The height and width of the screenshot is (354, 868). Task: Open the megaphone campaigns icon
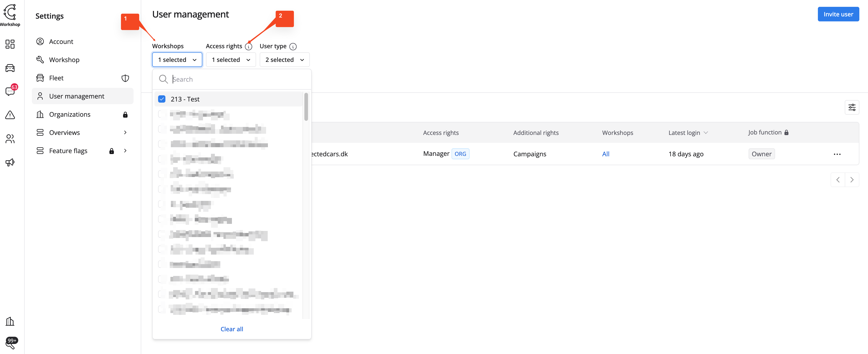pyautogui.click(x=10, y=162)
